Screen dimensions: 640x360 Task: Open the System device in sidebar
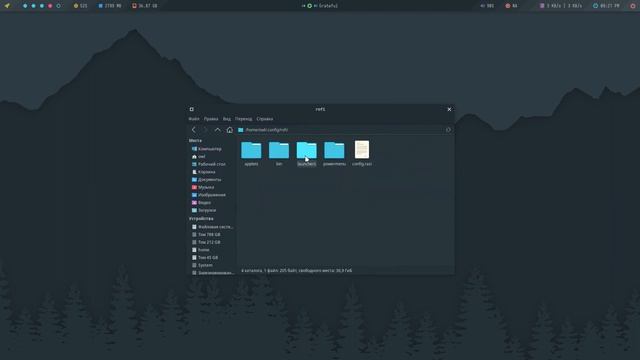coord(202,265)
